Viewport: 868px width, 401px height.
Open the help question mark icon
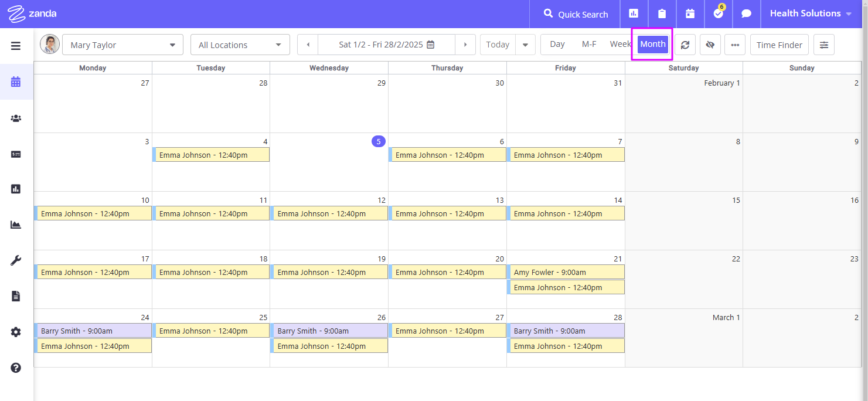coord(16,368)
